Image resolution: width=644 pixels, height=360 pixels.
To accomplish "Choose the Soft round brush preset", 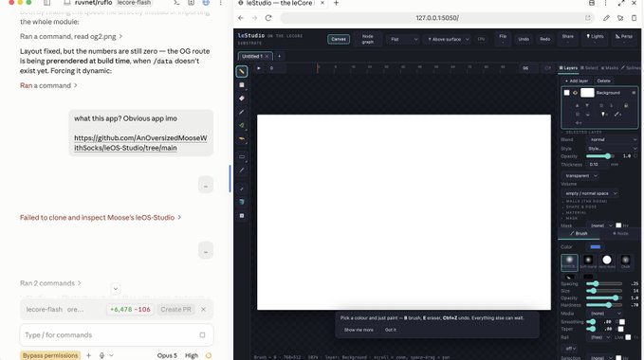I will coord(588,262).
